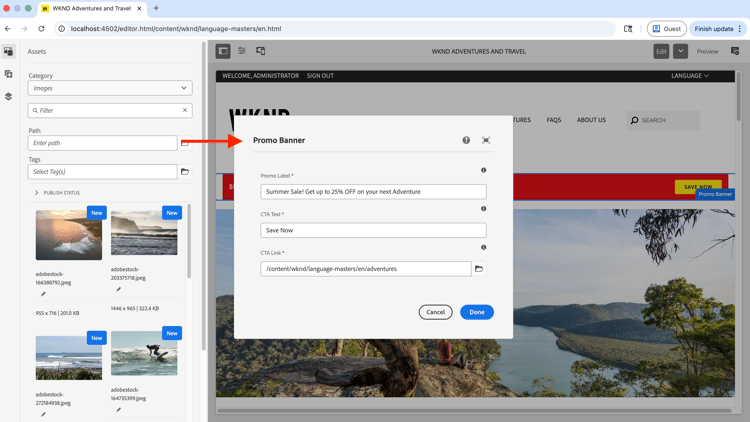Image resolution: width=750 pixels, height=422 pixels.
Task: Open the LANGUAGE dropdown in header
Action: (x=690, y=76)
